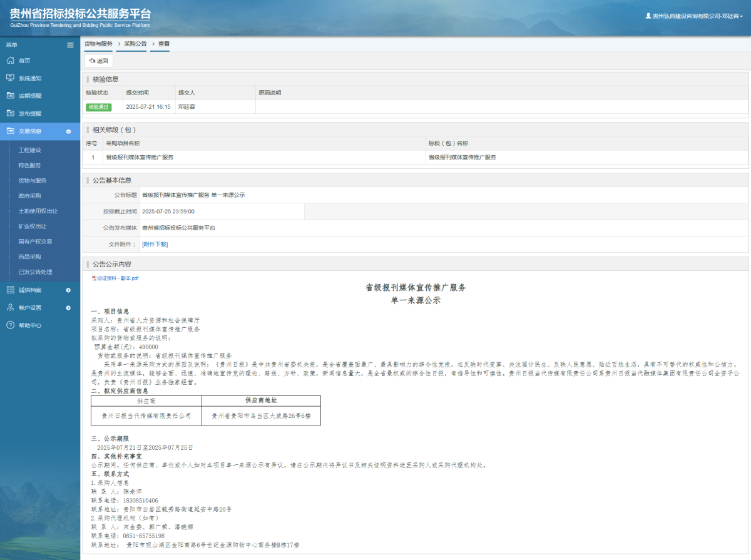Click the 逾期提醒 document icon
Screen dimensions: 751x560
pos(9,96)
